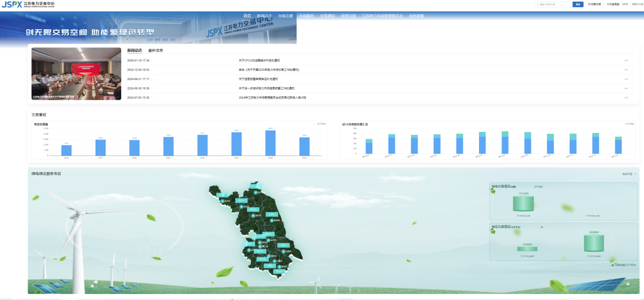
Task: Click the leaf icon on the 绿电交易情况 card
Action: [x=493, y=190]
